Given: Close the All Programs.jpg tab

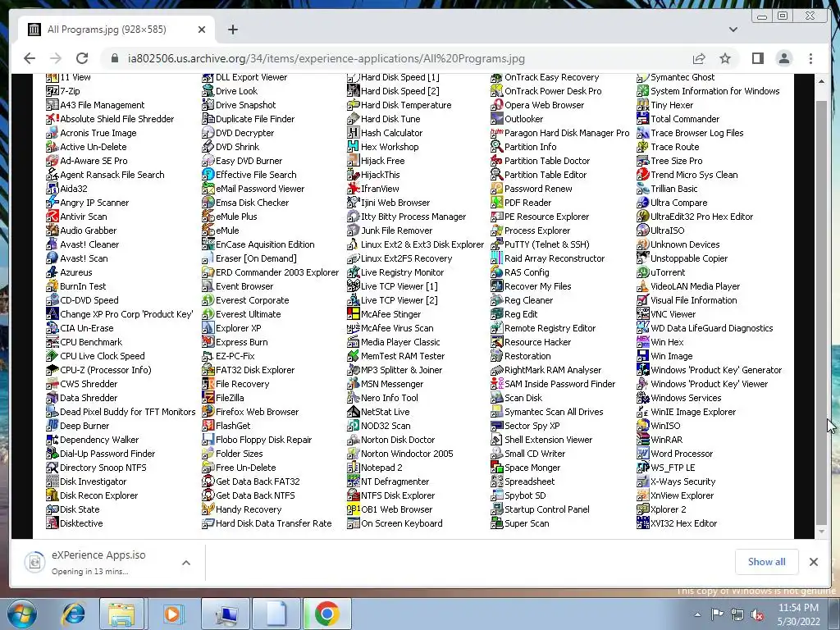Looking at the screenshot, I should pos(202,30).
